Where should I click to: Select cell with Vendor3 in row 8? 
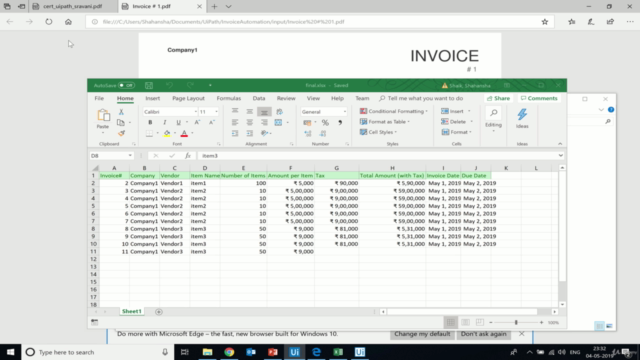[174, 229]
